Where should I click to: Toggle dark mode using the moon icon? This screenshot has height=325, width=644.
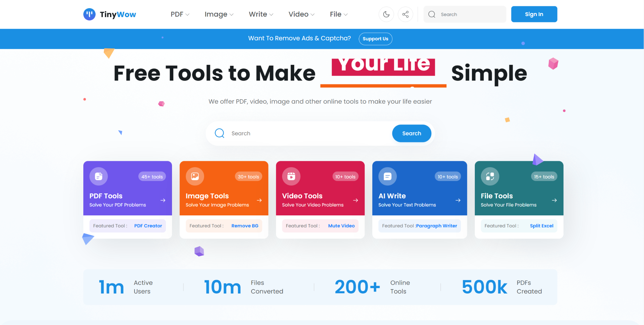(x=386, y=14)
